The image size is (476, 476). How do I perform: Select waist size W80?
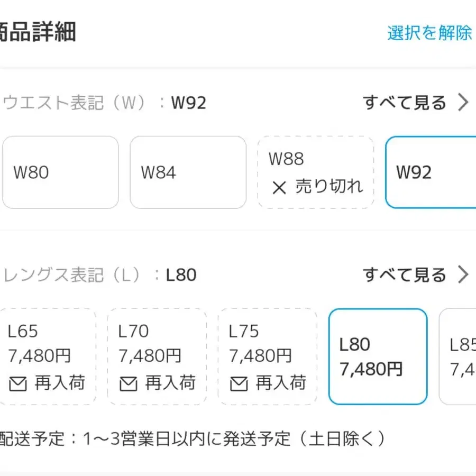point(60,172)
